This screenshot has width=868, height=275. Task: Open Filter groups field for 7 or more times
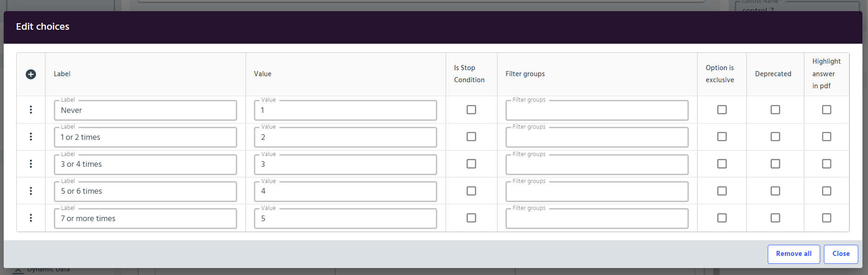(x=597, y=218)
